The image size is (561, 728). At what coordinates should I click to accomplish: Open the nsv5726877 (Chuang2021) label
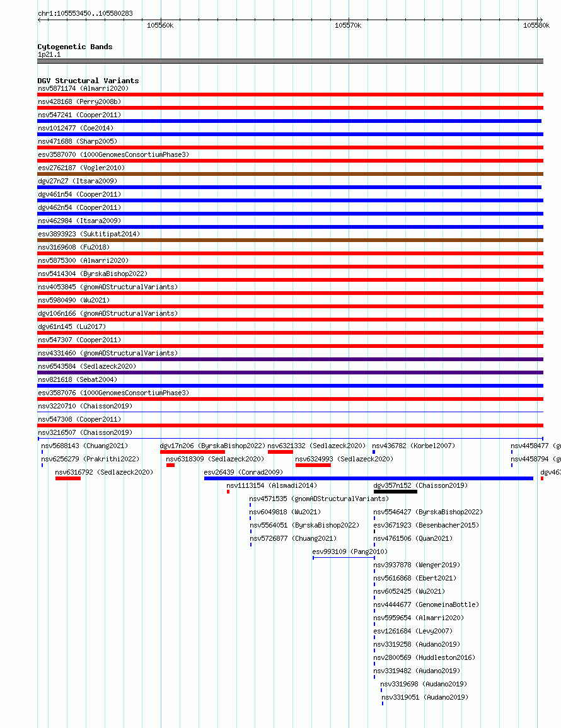[x=294, y=538]
